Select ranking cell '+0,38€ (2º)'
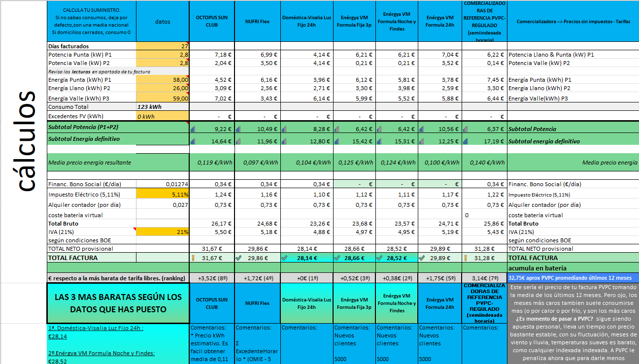 pyautogui.click(x=397, y=278)
